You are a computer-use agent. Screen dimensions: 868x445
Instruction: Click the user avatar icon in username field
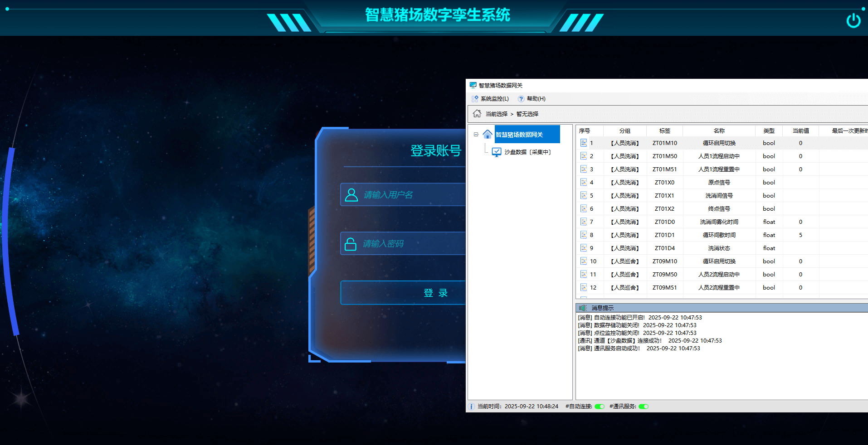[351, 195]
